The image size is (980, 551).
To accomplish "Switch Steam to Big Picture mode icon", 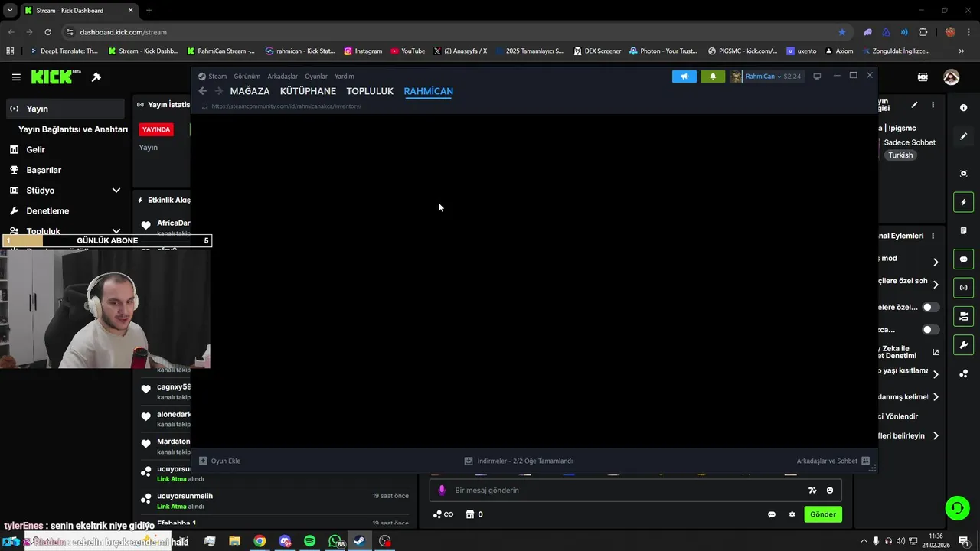I will [x=817, y=77].
